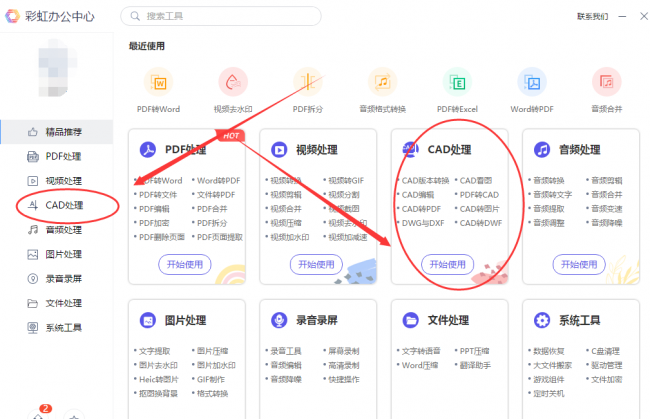650x419 pixels.
Task: Select 音频处理 in the sidebar
Action: 57,230
